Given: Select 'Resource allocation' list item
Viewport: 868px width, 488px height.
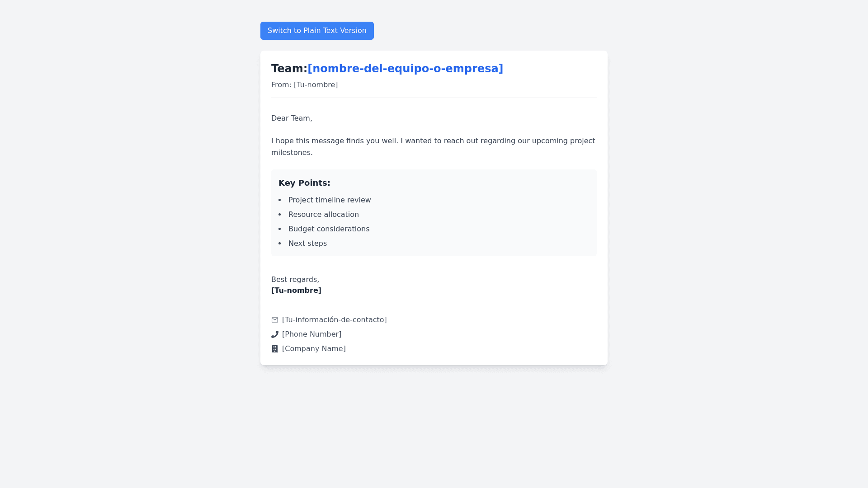Looking at the screenshot, I should 324,215.
